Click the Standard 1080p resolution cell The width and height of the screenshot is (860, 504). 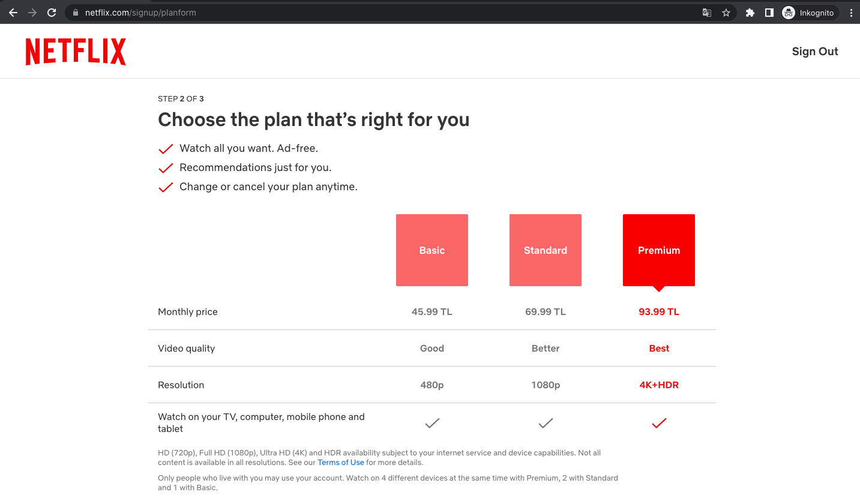(x=546, y=385)
